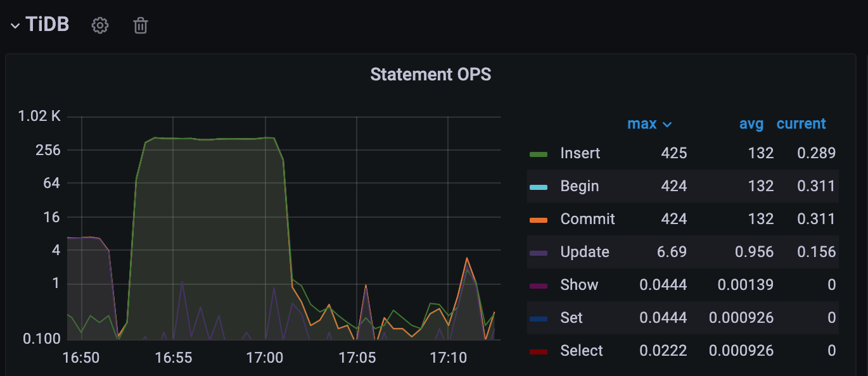This screenshot has height=376, width=868.
Task: Select the Select series legend label
Action: tap(582, 351)
